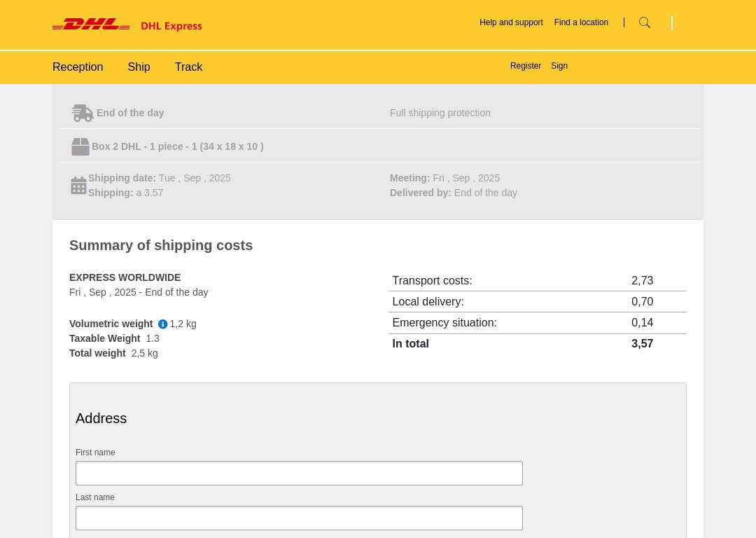This screenshot has width=756, height=538.
Task: Click the delivery truck icon
Action: (x=82, y=113)
